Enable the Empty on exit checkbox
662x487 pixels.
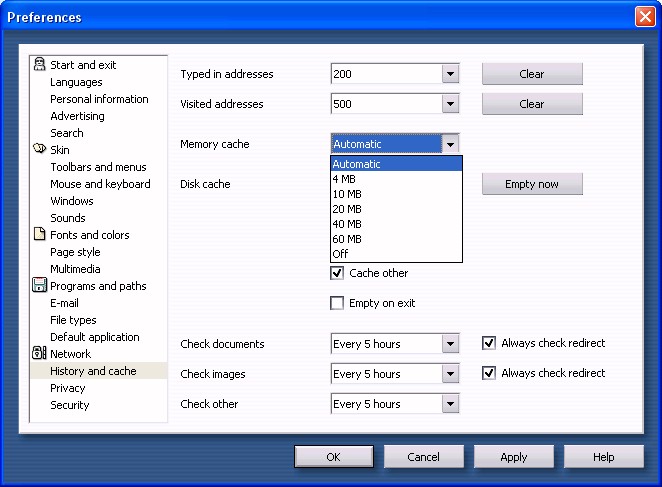tap(337, 303)
